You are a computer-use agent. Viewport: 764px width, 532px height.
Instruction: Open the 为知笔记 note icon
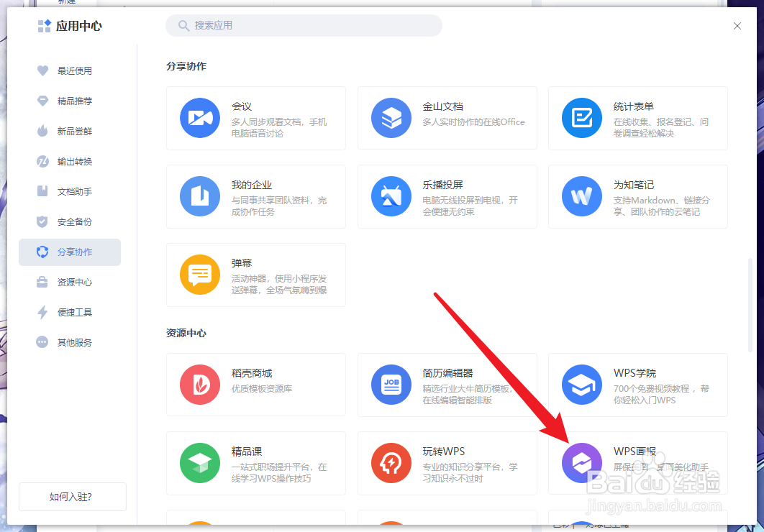(582, 196)
